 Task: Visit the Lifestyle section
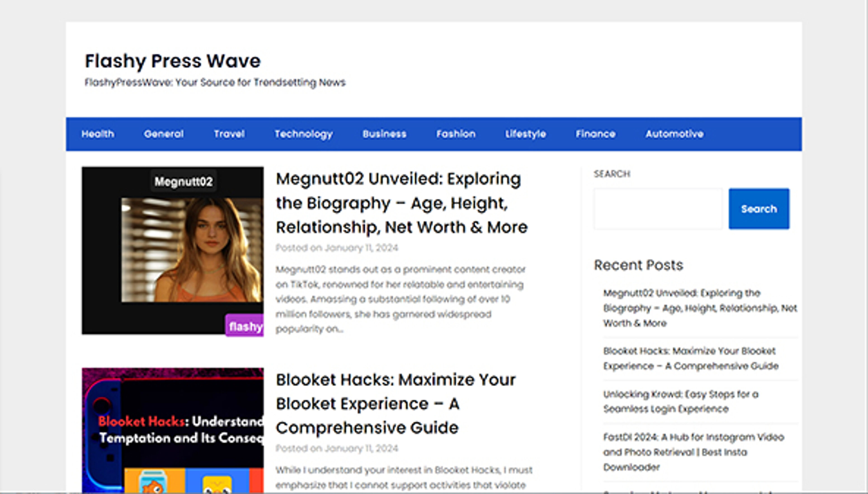[x=525, y=134]
